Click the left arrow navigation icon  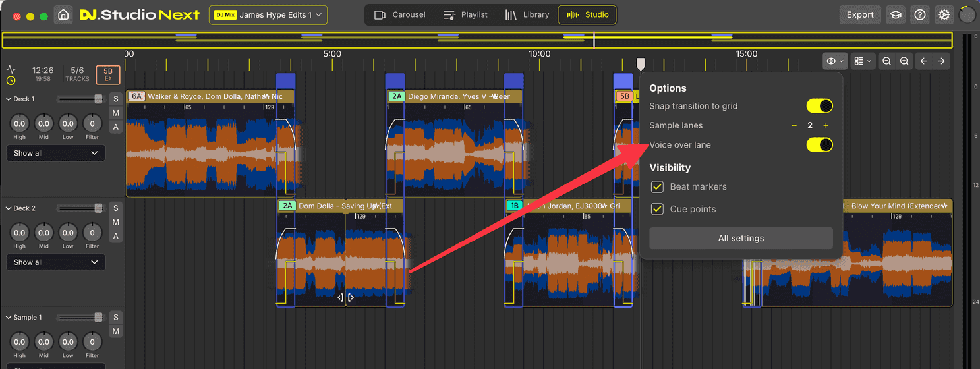tap(923, 61)
